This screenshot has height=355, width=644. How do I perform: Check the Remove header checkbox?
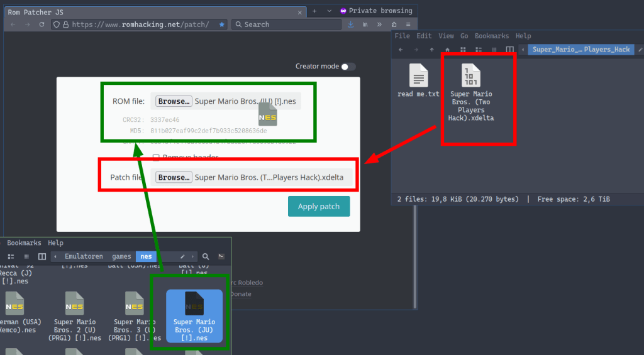(156, 158)
